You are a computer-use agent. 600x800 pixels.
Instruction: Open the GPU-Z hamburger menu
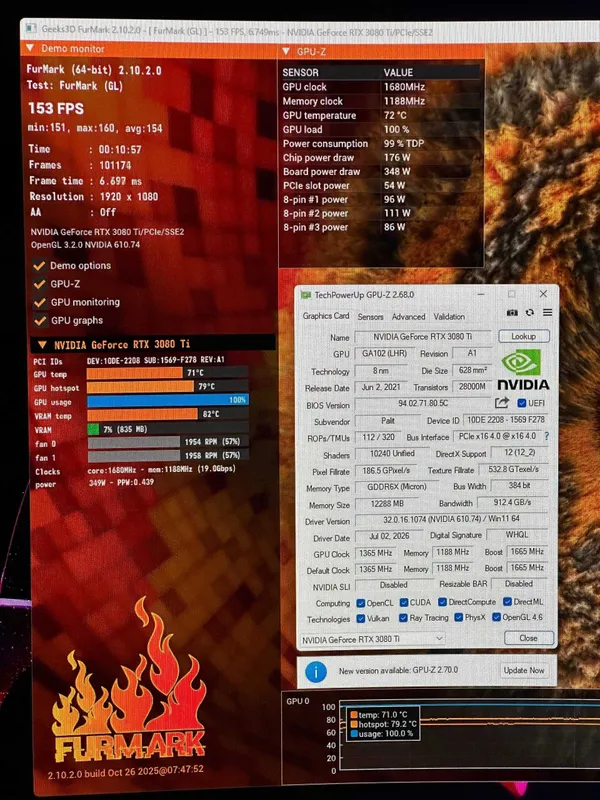tap(547, 312)
